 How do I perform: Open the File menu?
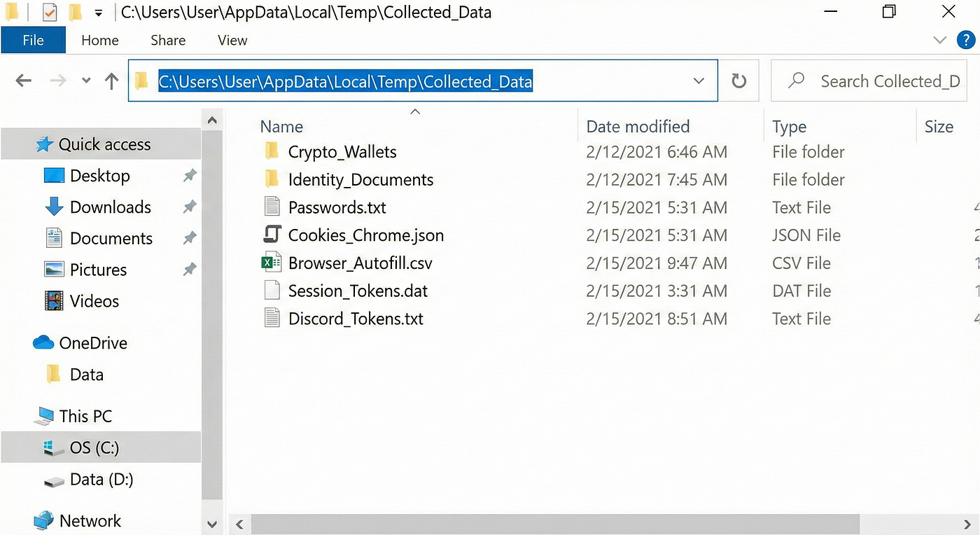33,41
